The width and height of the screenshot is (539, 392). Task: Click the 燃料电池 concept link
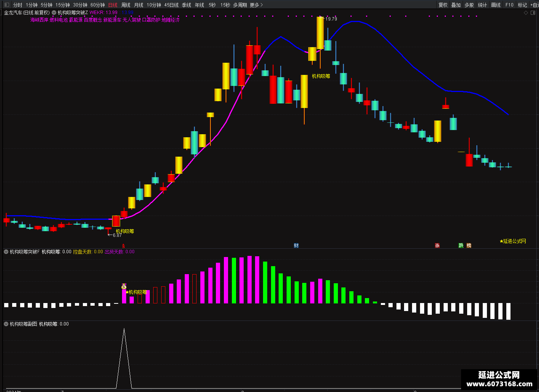click(x=59, y=20)
